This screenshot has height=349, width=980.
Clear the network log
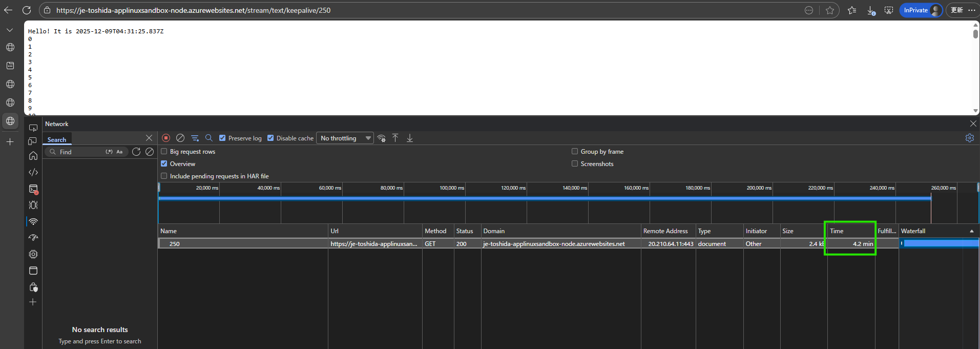coord(180,138)
